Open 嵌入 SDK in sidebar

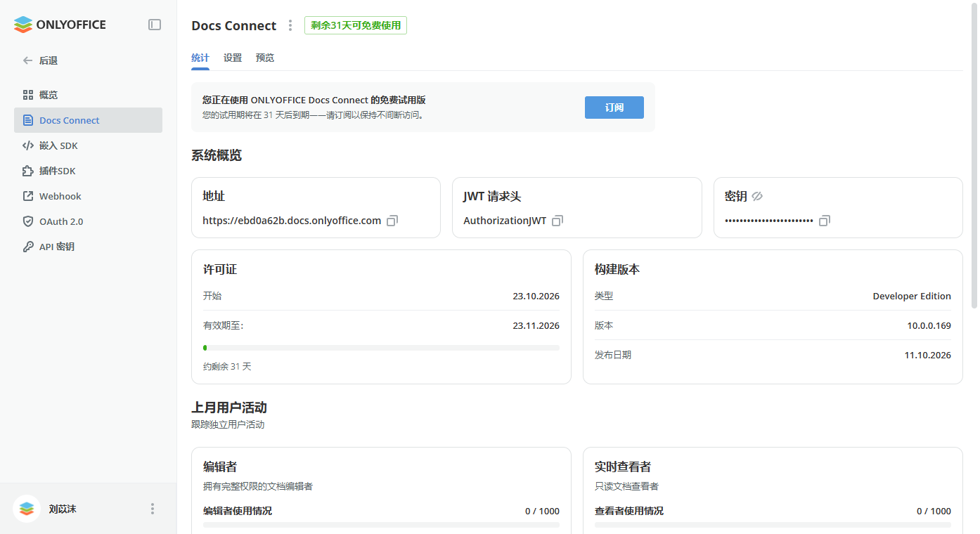88,145
